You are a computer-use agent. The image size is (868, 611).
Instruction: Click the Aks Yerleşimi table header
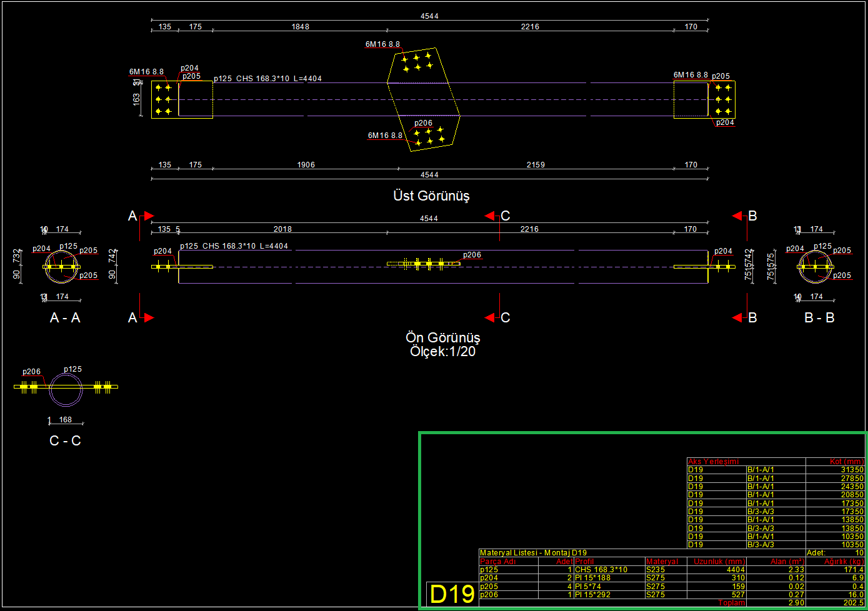713,462
